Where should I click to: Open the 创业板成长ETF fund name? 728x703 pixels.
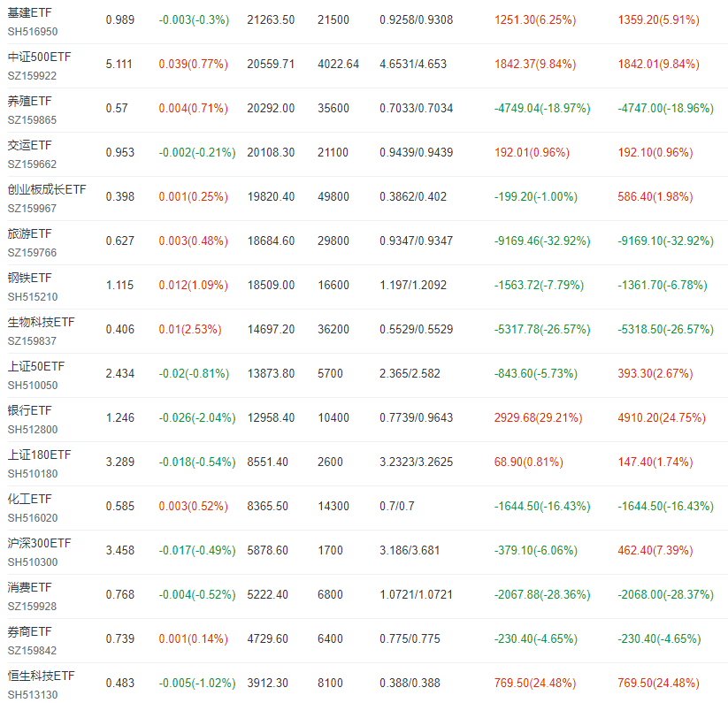click(x=47, y=189)
